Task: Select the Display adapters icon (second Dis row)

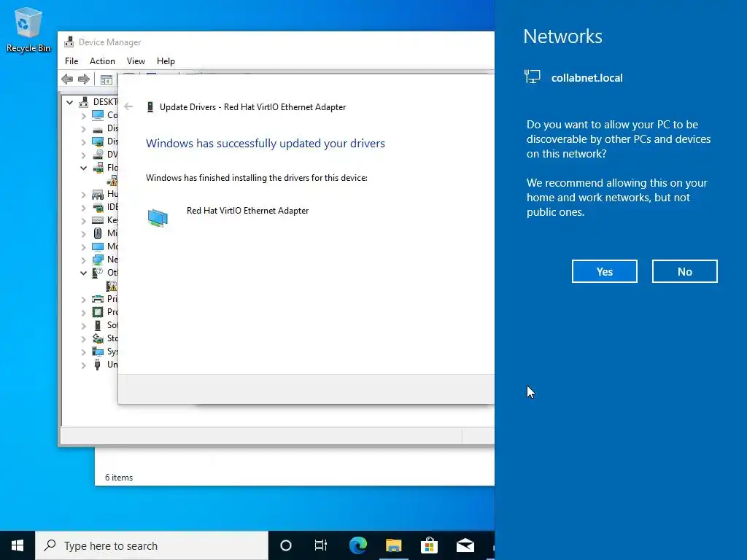Action: click(x=98, y=141)
